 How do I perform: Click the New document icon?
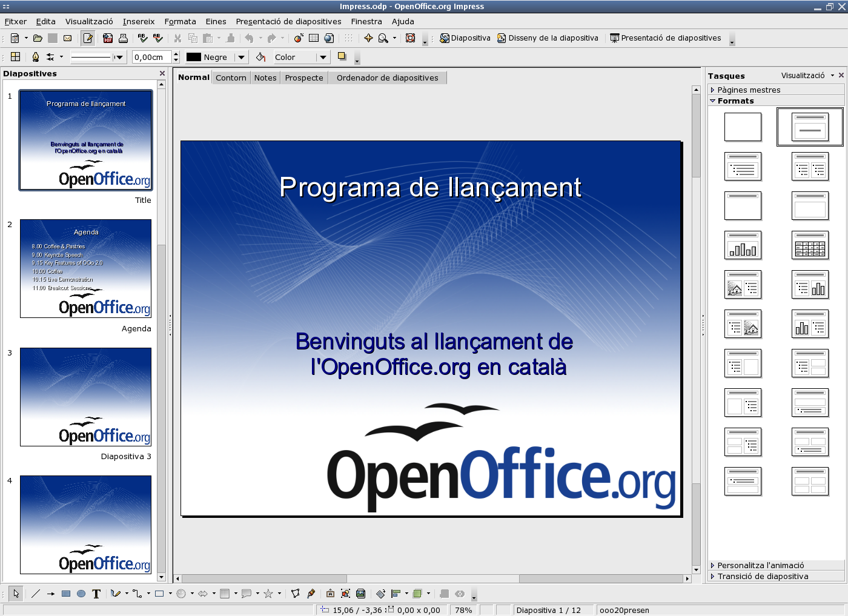(x=15, y=38)
